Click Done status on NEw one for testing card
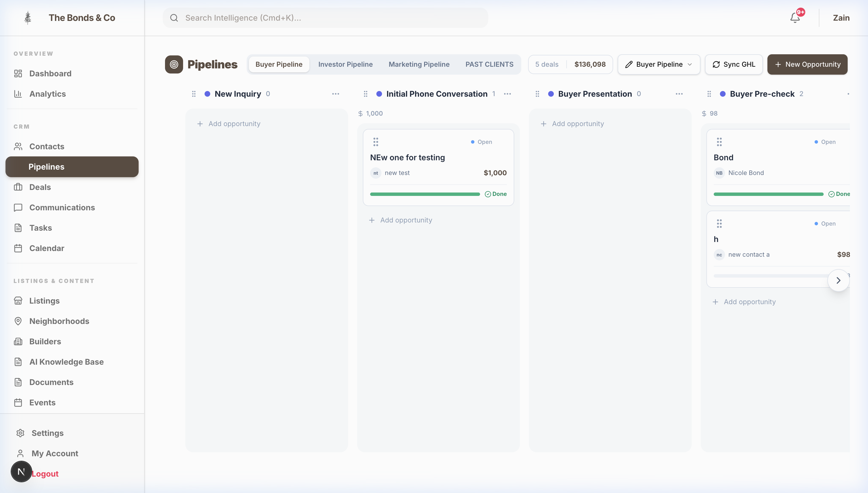 pos(496,194)
